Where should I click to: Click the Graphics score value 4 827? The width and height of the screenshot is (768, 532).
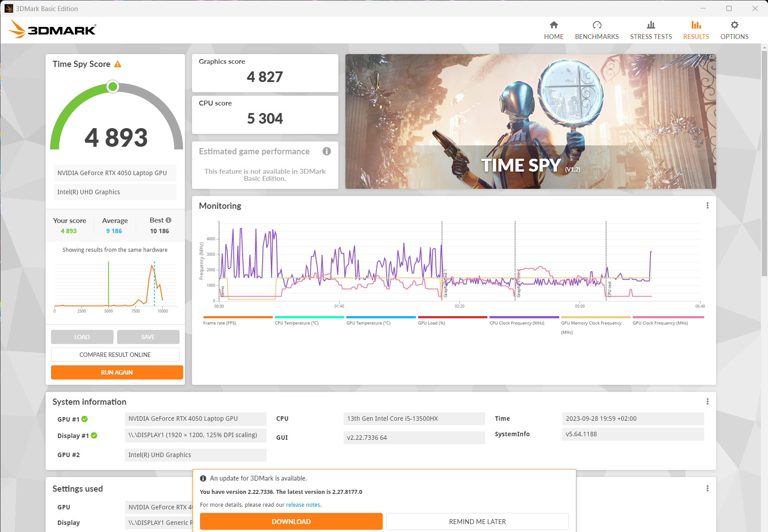tap(265, 77)
